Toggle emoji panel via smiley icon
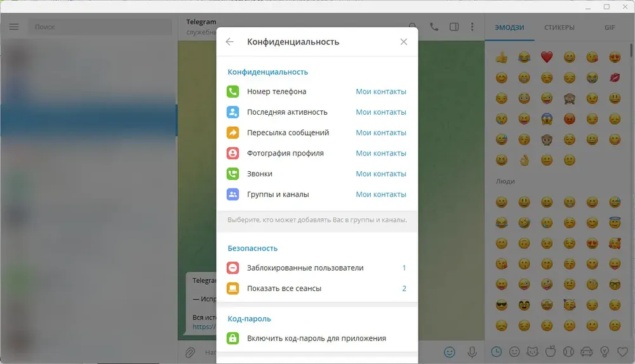This screenshot has width=635, height=364. [x=450, y=353]
